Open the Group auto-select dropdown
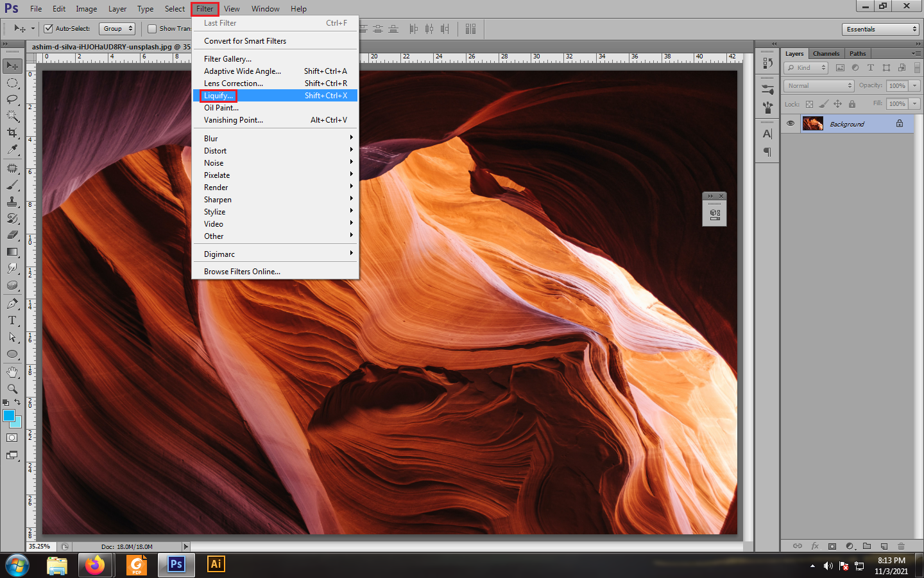 click(x=117, y=28)
